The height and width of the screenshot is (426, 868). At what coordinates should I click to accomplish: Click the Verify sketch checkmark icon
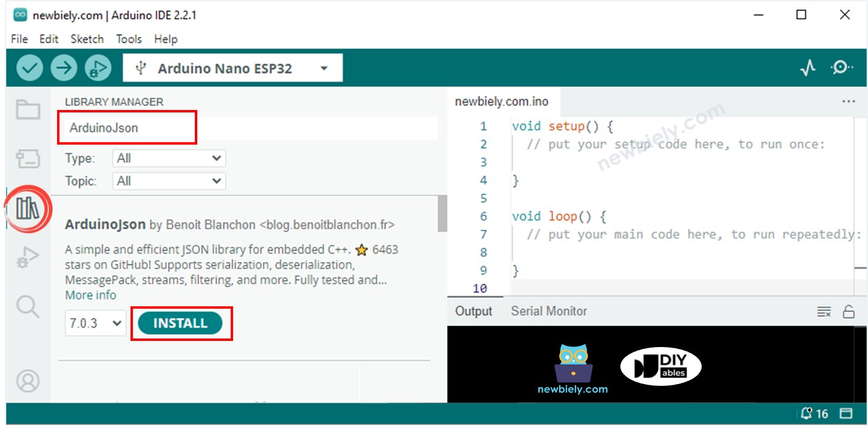coord(29,67)
